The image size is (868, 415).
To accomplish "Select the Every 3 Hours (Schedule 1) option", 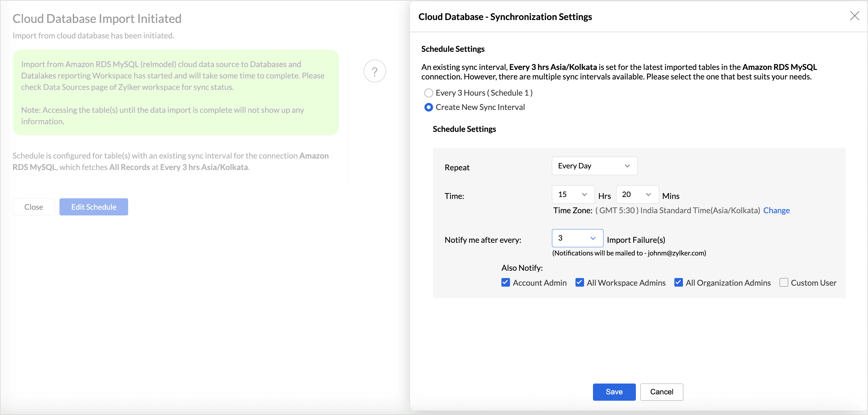I will 428,93.
